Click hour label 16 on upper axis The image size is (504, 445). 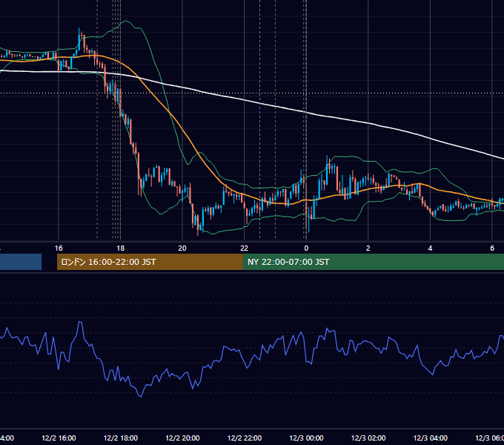[59, 248]
